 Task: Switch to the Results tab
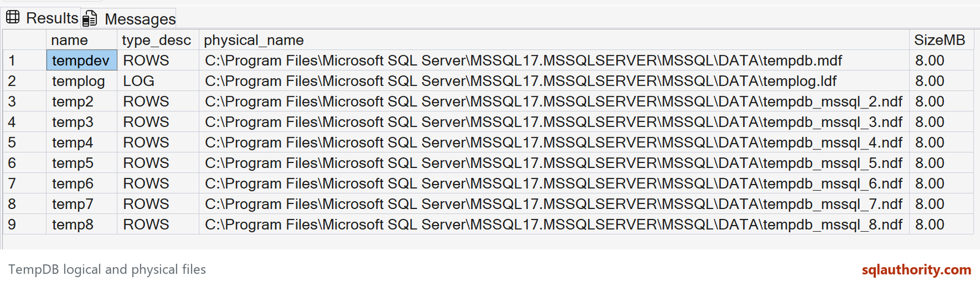[42, 18]
